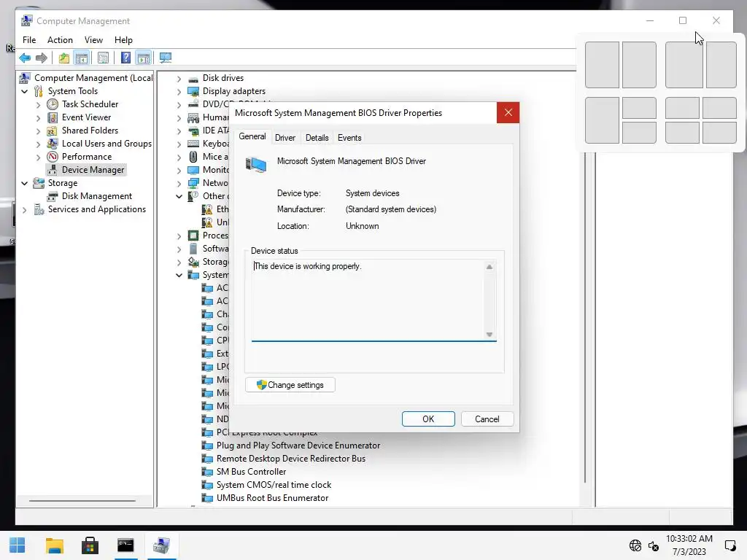747x560 pixels.
Task: Switch to the Events tab
Action: click(349, 138)
